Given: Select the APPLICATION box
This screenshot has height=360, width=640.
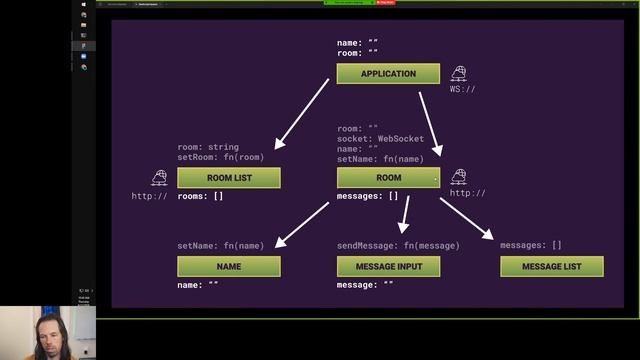Looking at the screenshot, I should click(x=388, y=73).
